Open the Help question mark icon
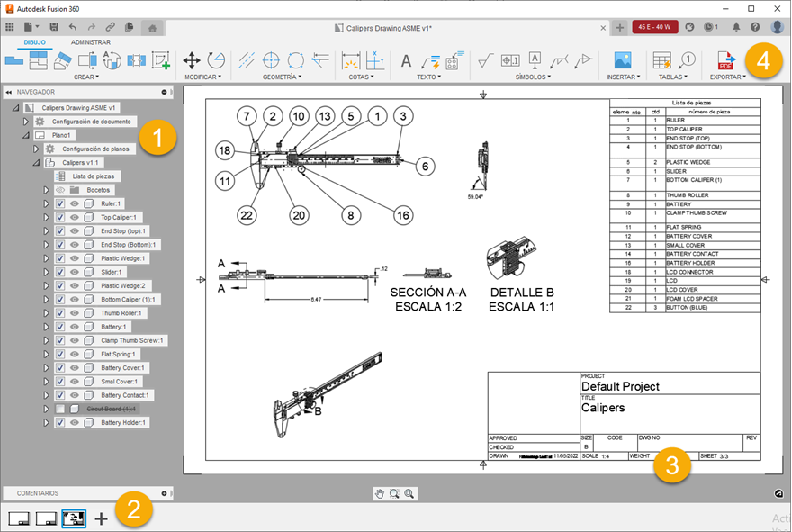This screenshot has height=532, width=792. click(x=755, y=27)
